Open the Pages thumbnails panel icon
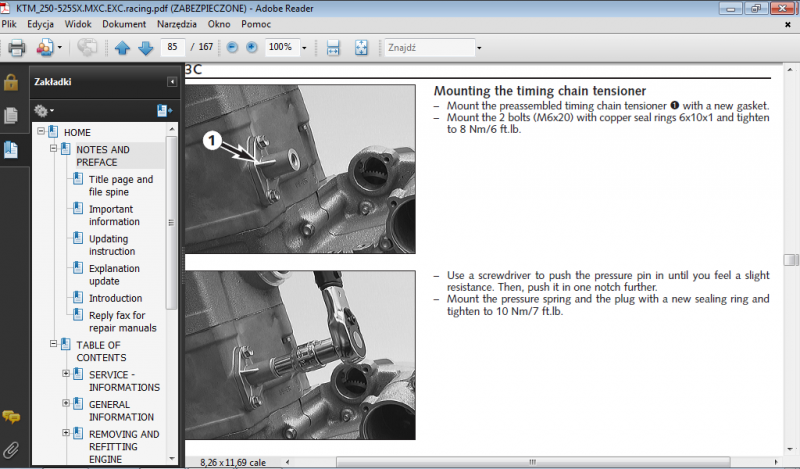Image resolution: width=800 pixels, height=469 pixels. click(x=11, y=115)
